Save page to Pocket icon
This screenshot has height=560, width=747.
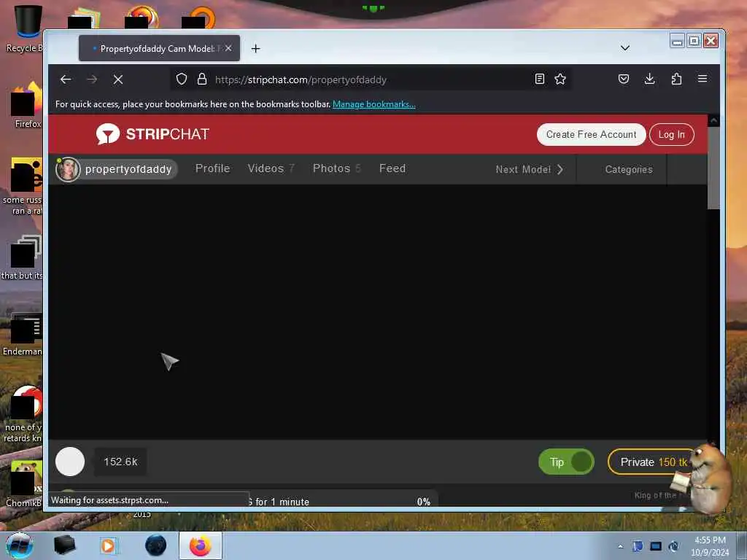coord(624,79)
